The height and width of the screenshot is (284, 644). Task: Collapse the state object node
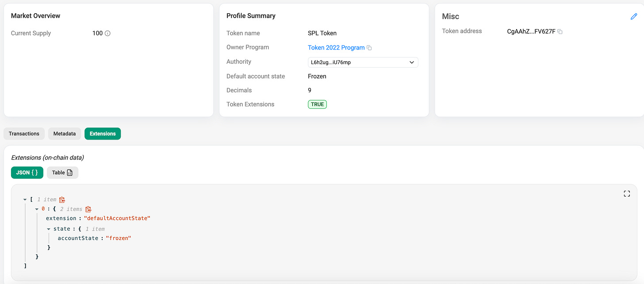49,228
